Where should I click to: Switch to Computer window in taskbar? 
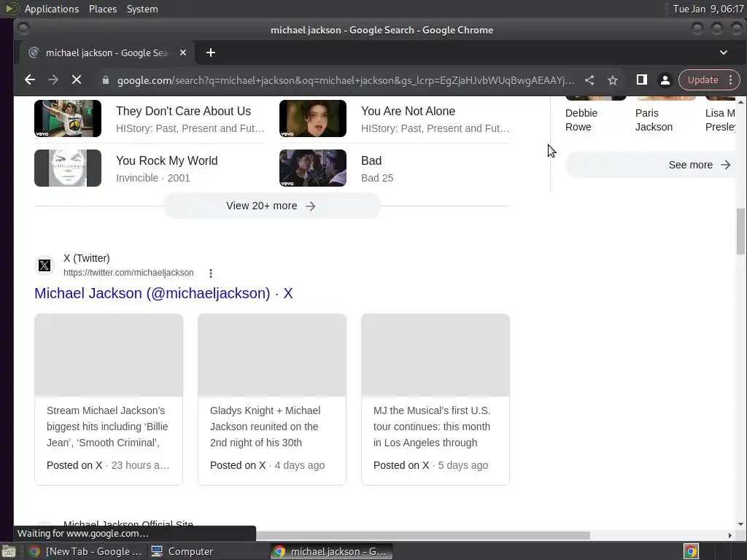click(x=182, y=551)
